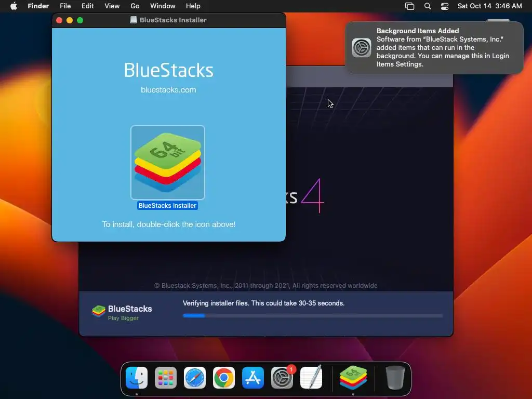Click the verifying installer files progress bar
Image resolution: width=532 pixels, height=399 pixels.
pos(313,315)
